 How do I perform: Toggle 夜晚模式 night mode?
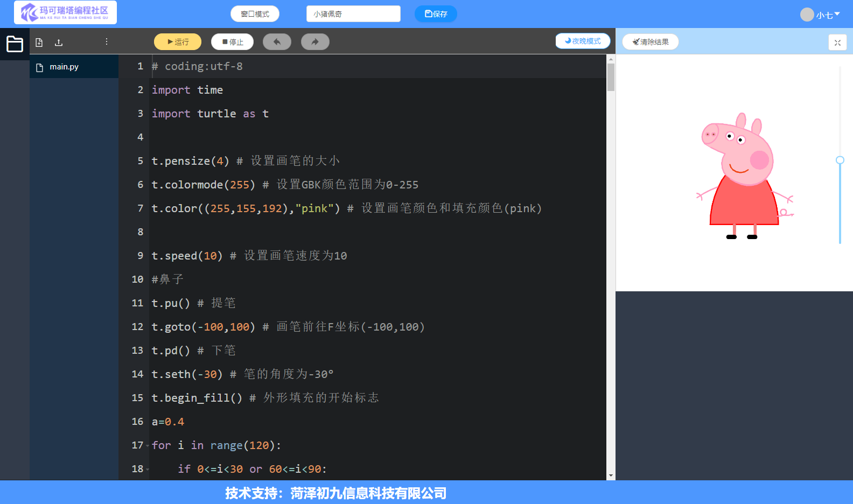[583, 41]
